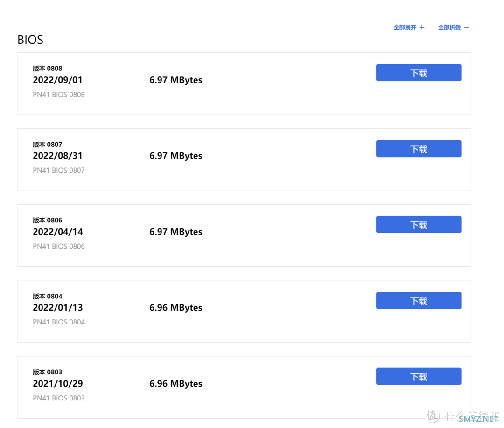The image size is (504, 428).
Task: Select the 版本 0807 label
Action: [47, 145]
